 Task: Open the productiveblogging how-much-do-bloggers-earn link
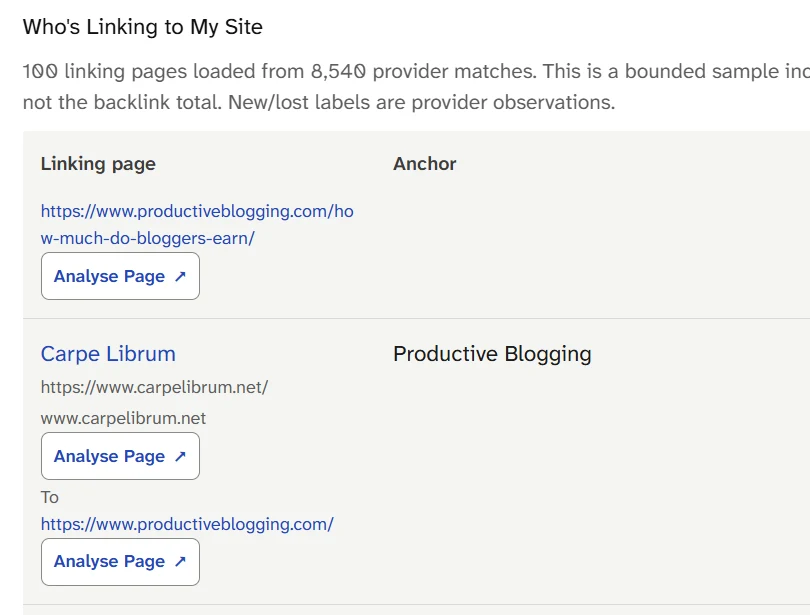coord(197,225)
